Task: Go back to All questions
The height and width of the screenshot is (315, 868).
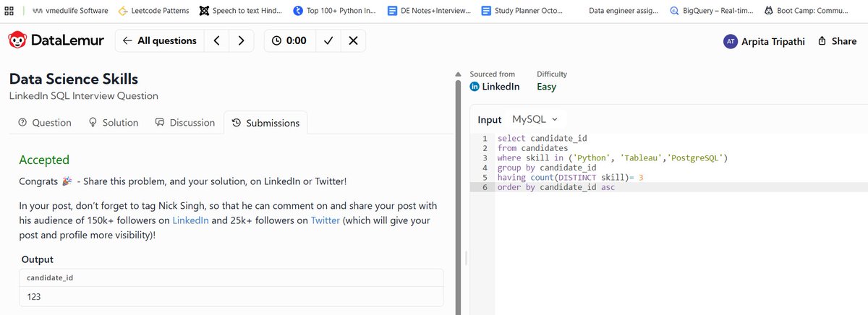Action: point(159,41)
